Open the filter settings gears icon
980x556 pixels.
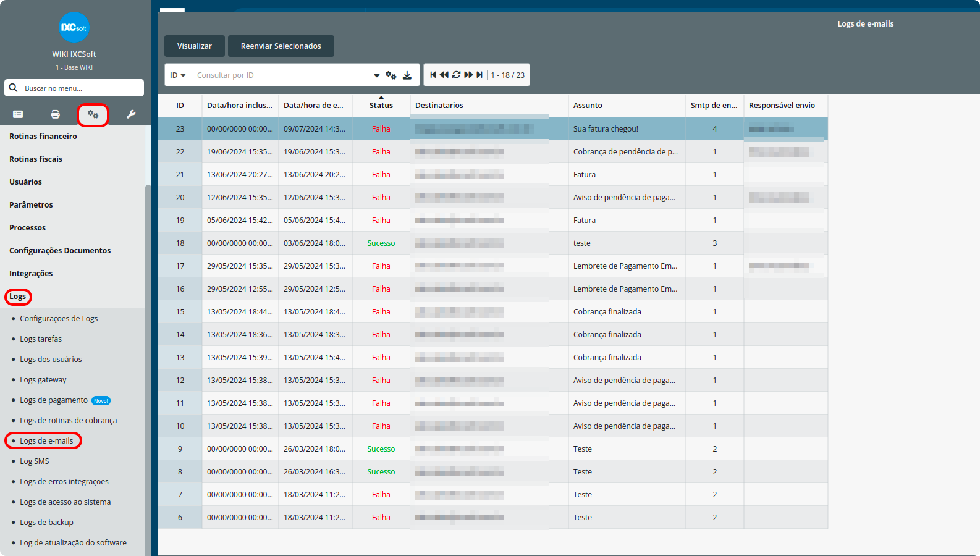[x=391, y=75]
